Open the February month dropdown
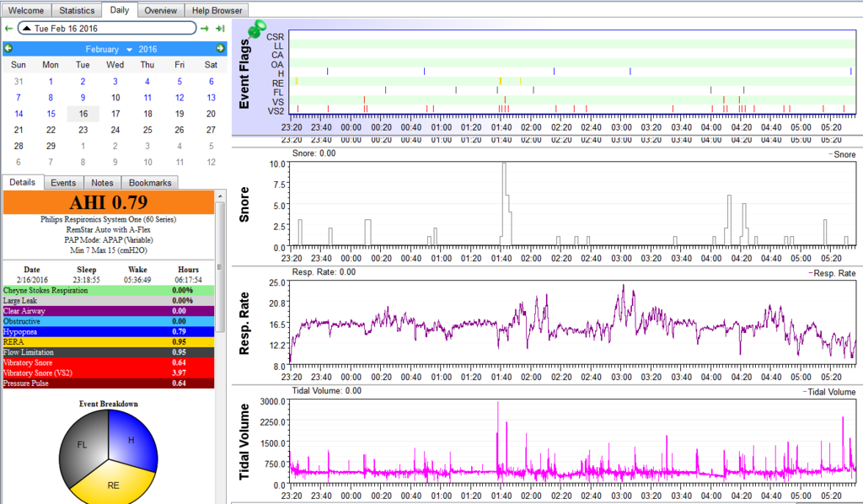The width and height of the screenshot is (863, 504). click(x=110, y=49)
